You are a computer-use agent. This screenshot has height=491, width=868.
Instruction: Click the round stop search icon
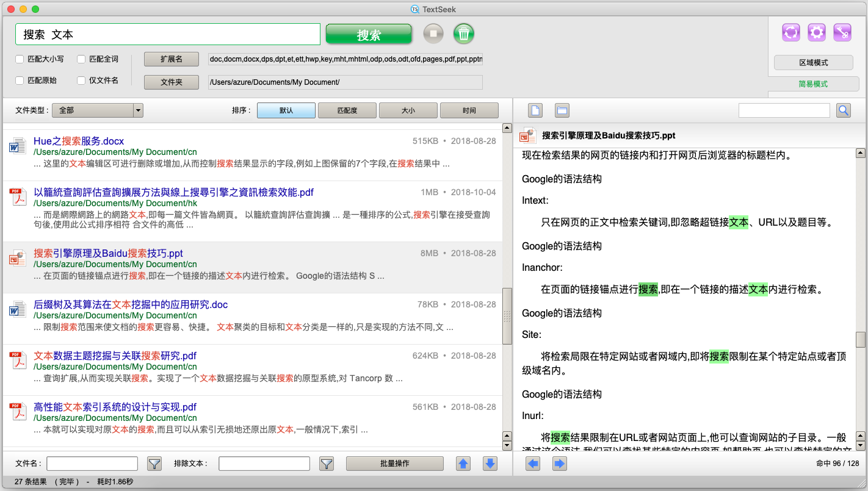433,34
